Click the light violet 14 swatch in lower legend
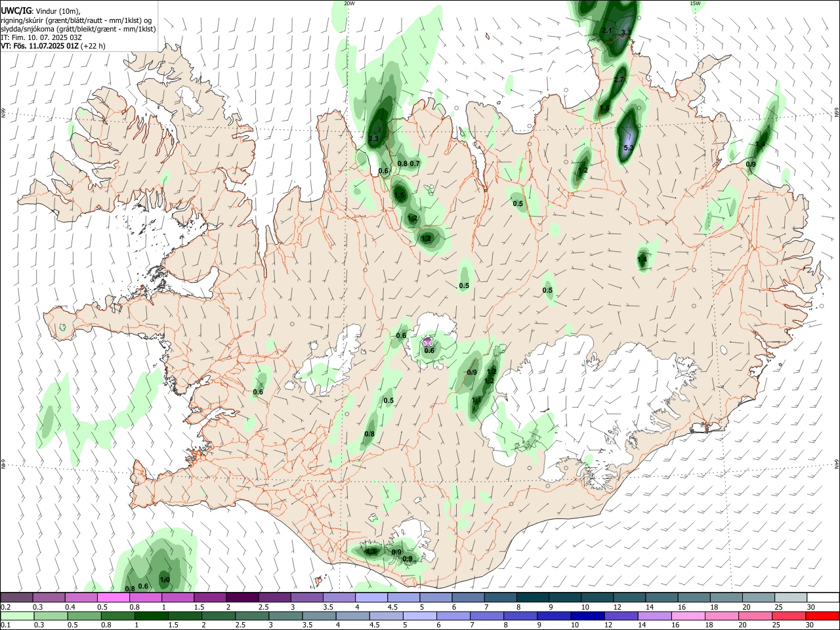This screenshot has height=630, width=840. pos(654,616)
